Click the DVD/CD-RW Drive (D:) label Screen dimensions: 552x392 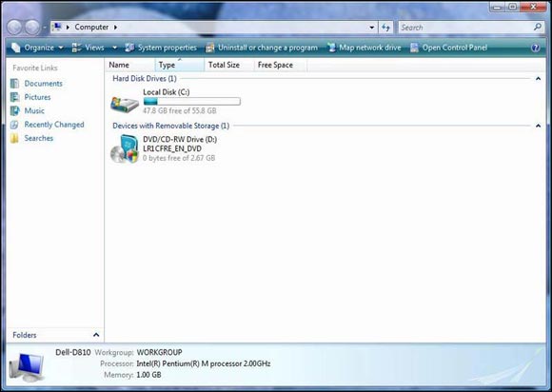pos(180,139)
